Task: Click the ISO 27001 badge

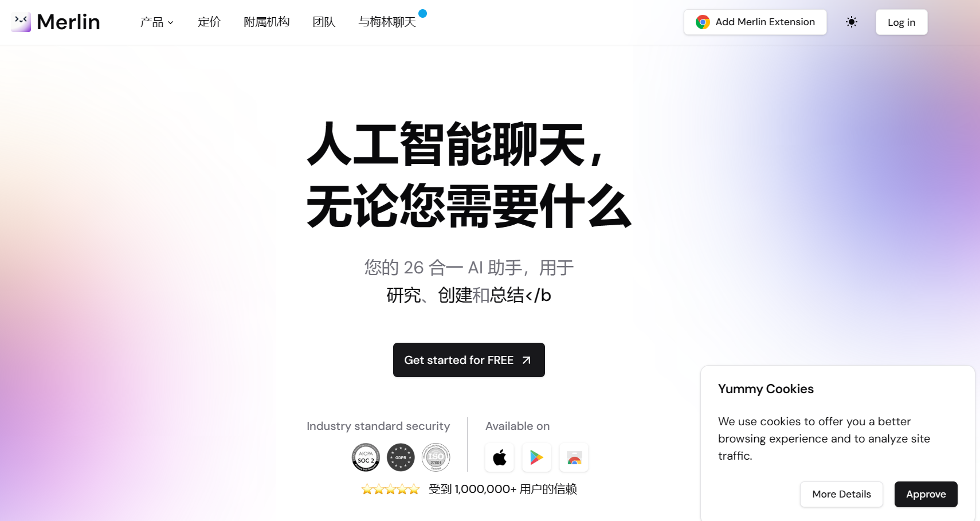Action: 436,457
